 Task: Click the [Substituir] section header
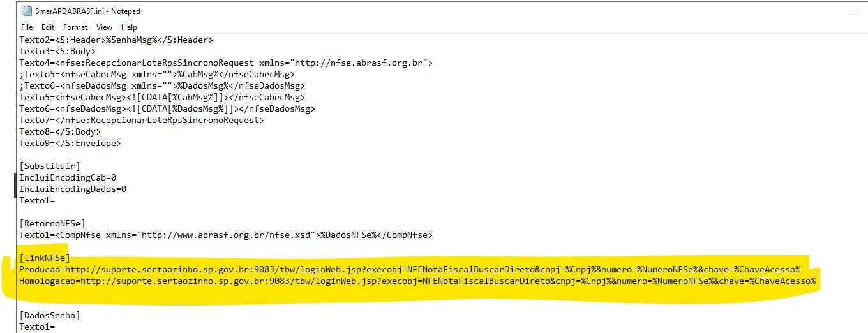click(x=50, y=166)
